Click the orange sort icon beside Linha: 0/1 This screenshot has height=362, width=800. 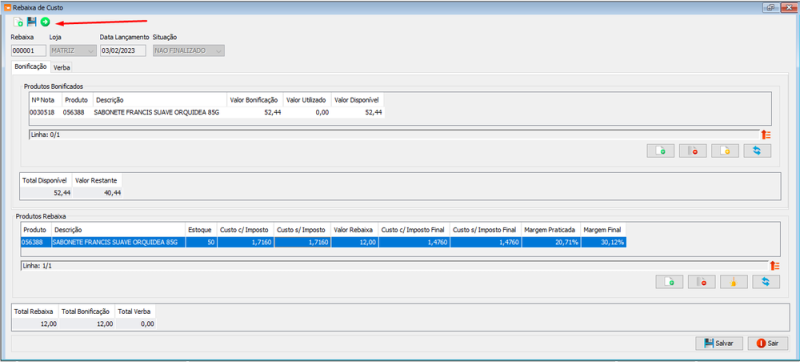766,135
